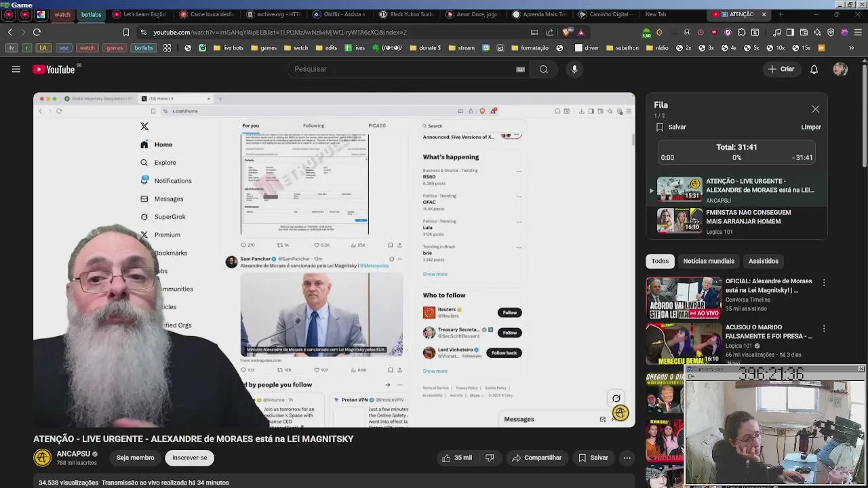This screenshot has width=868, height=488.
Task: Select the Notícias mundiais filter chip
Action: (709, 261)
